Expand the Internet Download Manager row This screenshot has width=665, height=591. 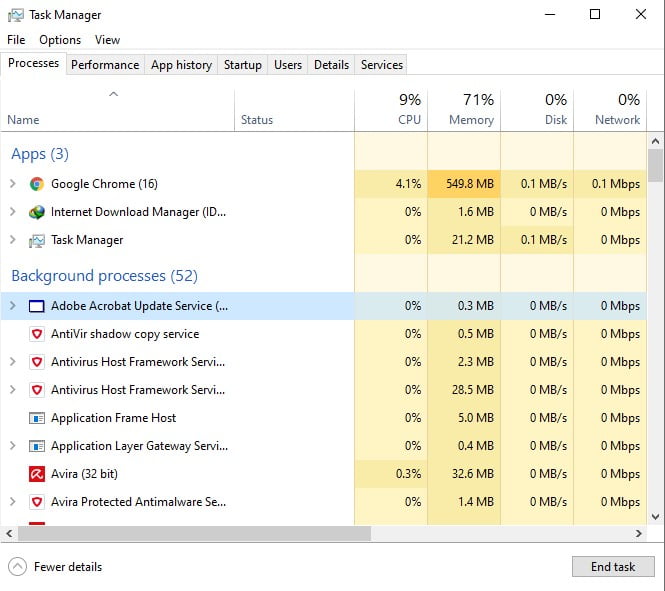(13, 212)
